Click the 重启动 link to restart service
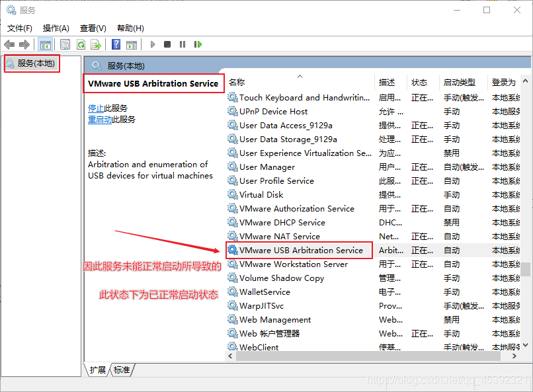The height and width of the screenshot is (392, 533). coord(100,120)
